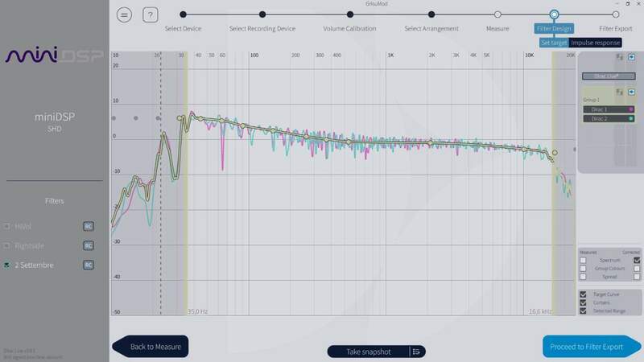Click the RC badge next to Rightside
Image resolution: width=644 pixels, height=362 pixels.
pos(89,245)
